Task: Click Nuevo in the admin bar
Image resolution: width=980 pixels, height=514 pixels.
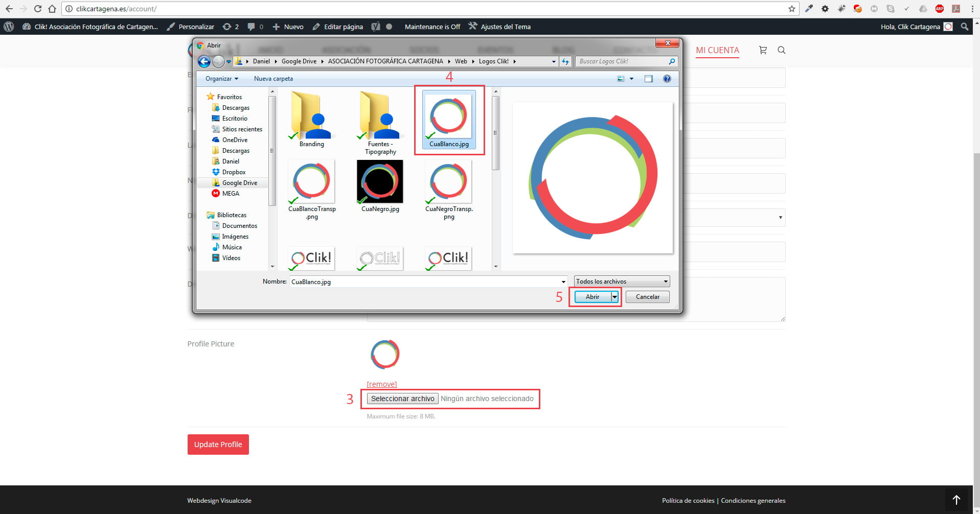Action: click(288, 27)
